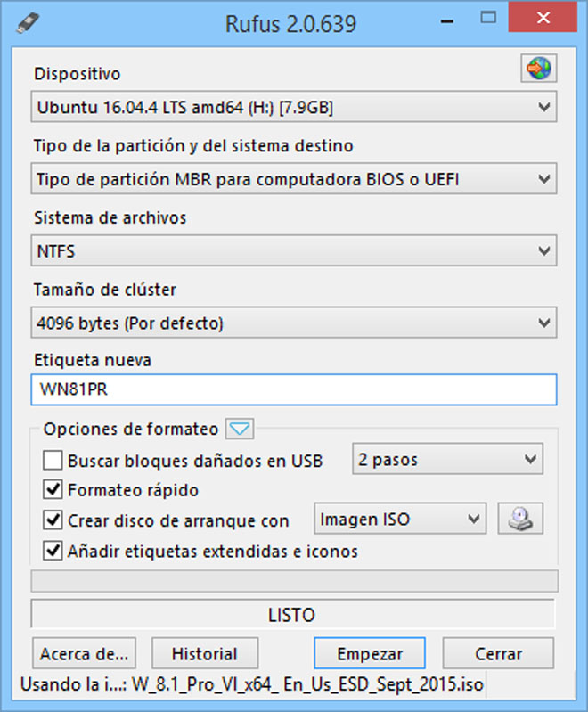Open the Dispositivo dropdown
Screen dimensions: 588x712
click(294, 107)
